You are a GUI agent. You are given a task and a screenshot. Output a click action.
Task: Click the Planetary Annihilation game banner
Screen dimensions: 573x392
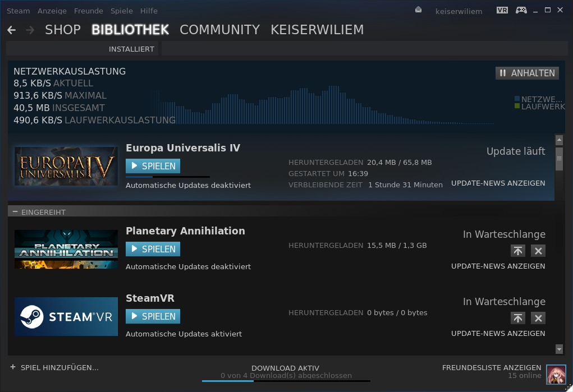pyautogui.click(x=66, y=249)
